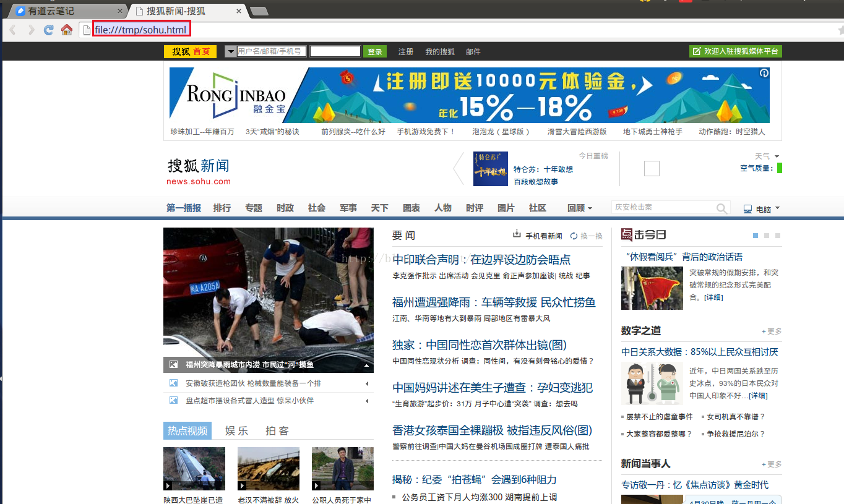Click 搜狐首页 yellow button

click(x=190, y=52)
